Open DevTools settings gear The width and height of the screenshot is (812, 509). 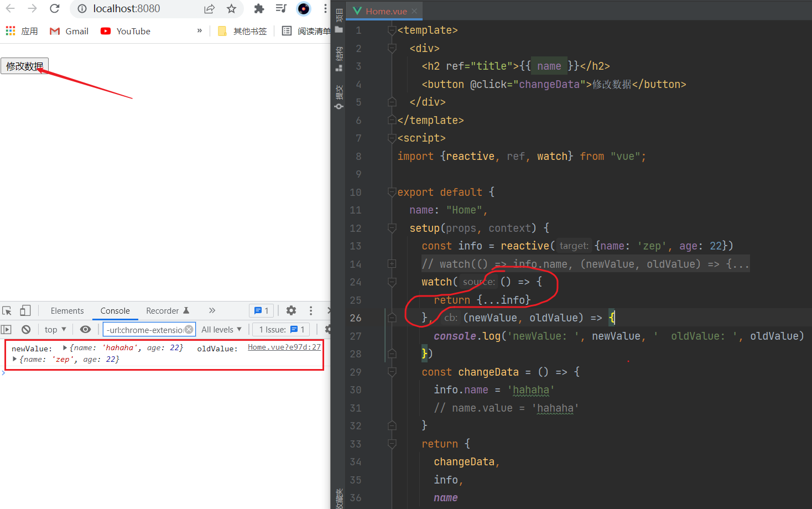click(291, 310)
